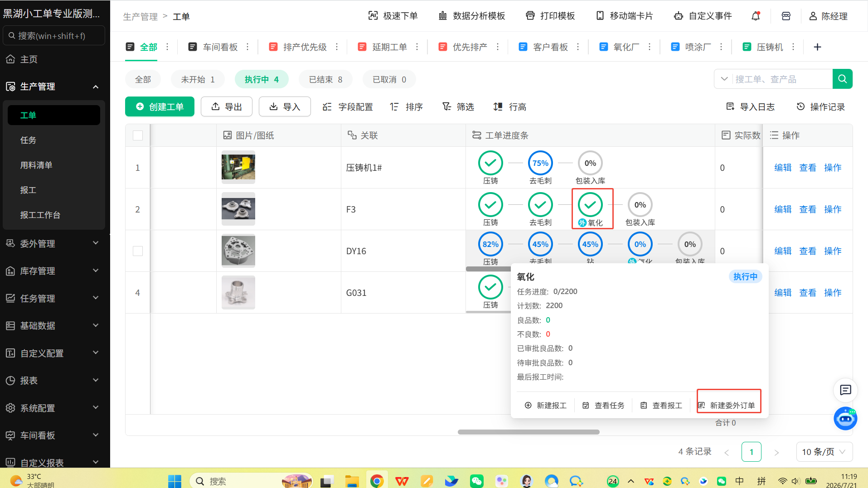Add a new view with plus icon
The width and height of the screenshot is (868, 488).
(x=817, y=47)
